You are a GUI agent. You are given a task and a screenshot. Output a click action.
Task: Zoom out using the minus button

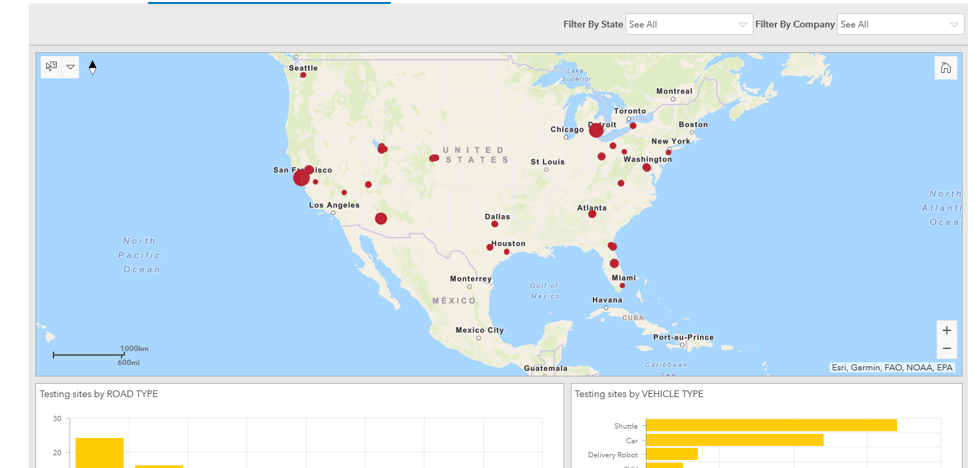click(946, 349)
